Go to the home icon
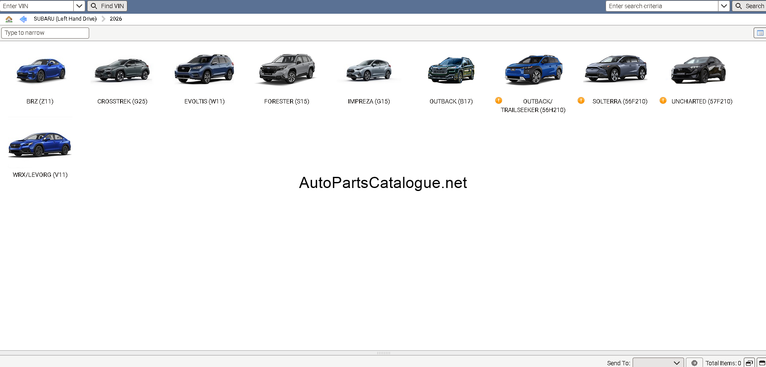The image size is (766, 367). pyautogui.click(x=9, y=19)
